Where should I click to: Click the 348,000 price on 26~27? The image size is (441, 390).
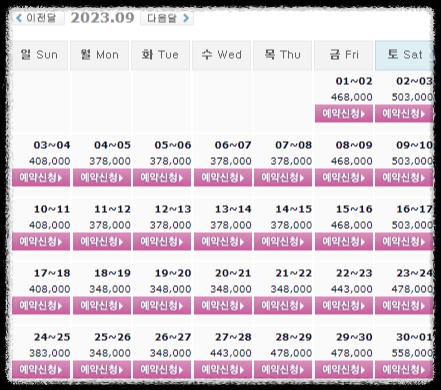[170, 353]
